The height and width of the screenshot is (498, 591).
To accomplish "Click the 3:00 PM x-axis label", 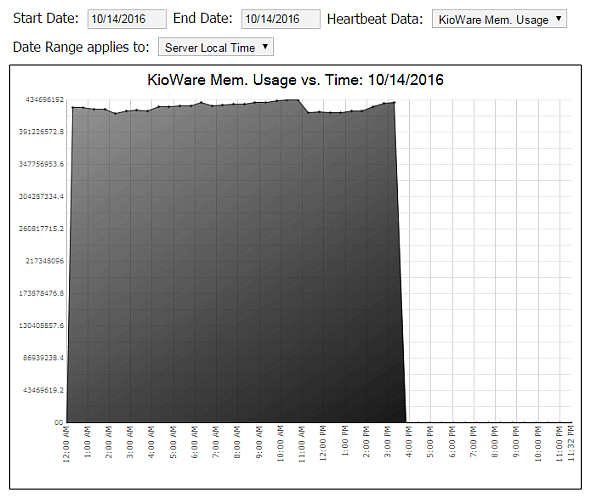I will (x=387, y=442).
